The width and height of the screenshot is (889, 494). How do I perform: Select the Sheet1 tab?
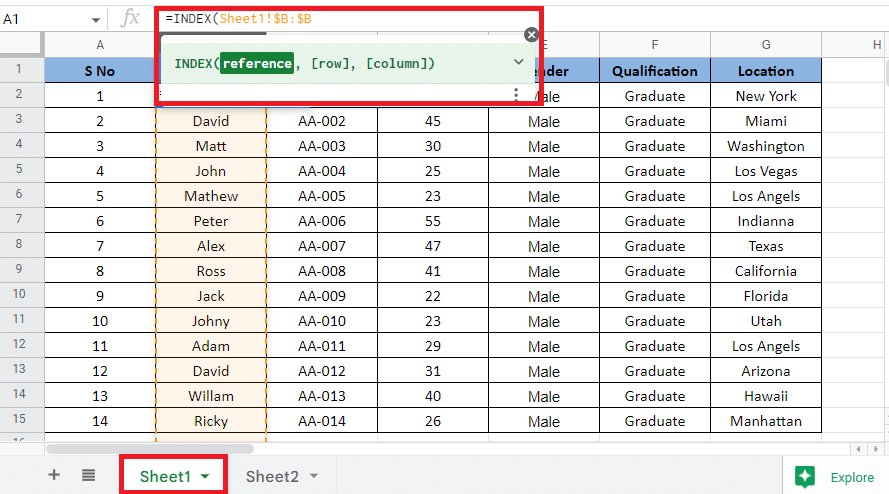[165, 477]
